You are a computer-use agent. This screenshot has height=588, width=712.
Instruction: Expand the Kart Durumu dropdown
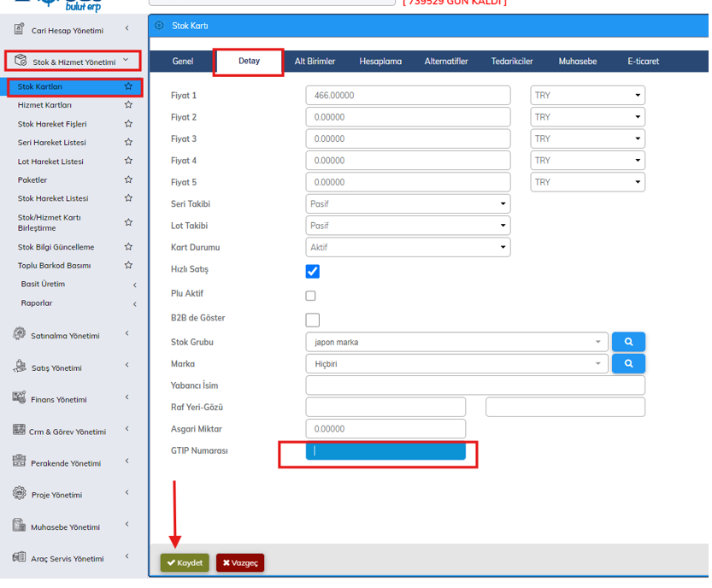(408, 247)
